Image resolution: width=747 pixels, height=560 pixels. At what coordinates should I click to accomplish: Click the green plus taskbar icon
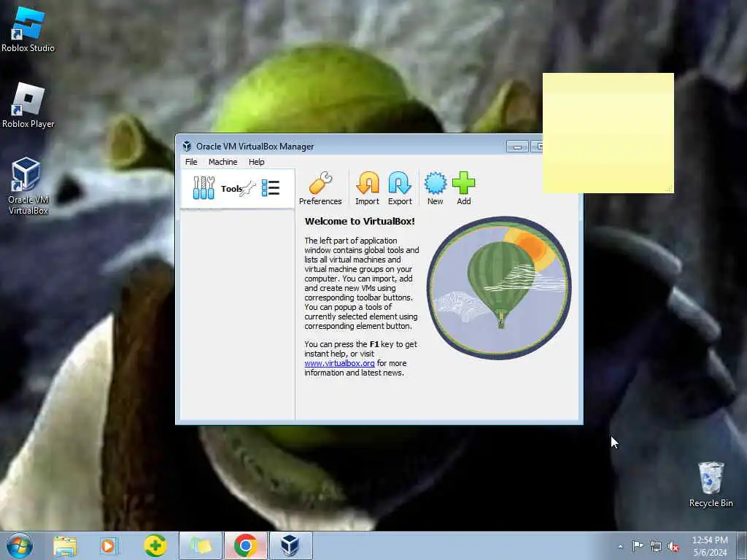coord(155,545)
